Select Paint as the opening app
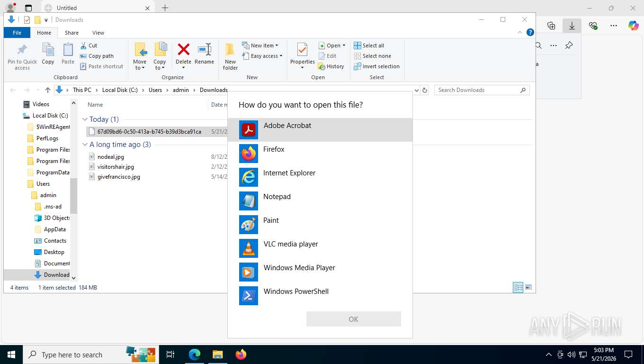Screen dimensions: 644x364 pyautogui.click(x=320, y=224)
